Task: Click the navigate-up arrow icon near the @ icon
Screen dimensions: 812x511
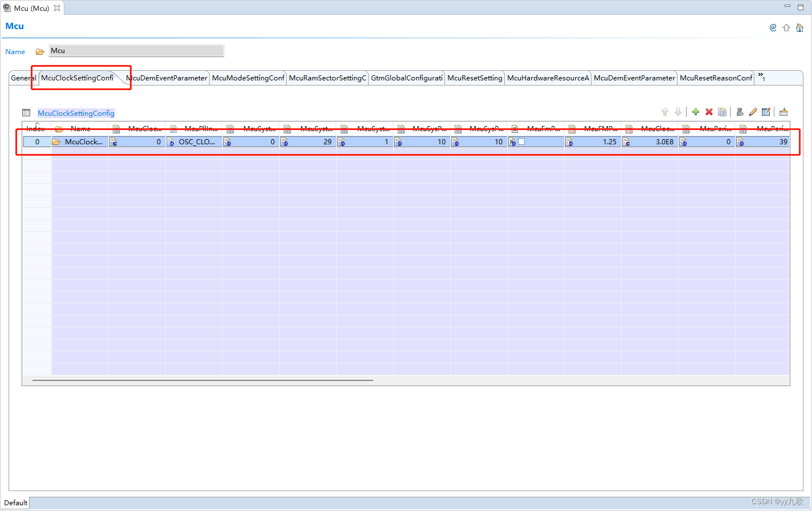Action: [786, 27]
